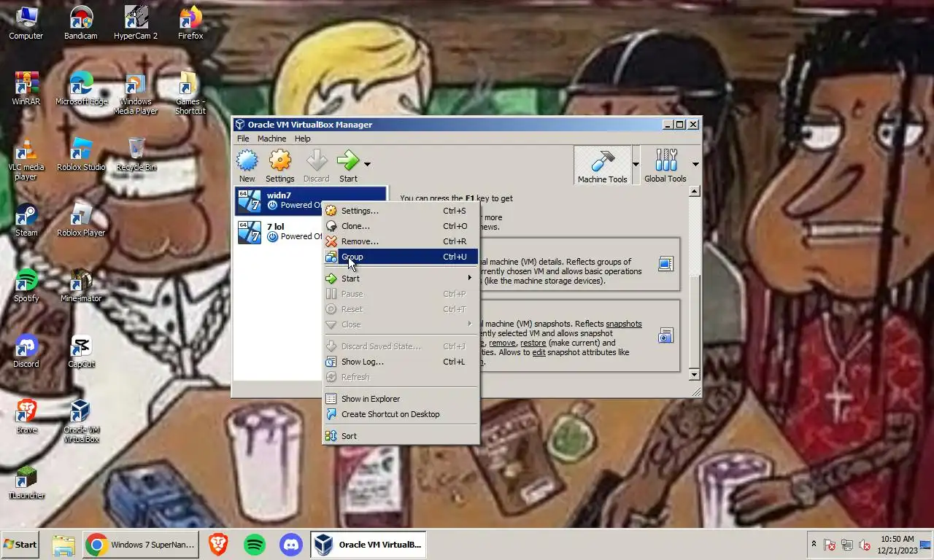This screenshot has width=934, height=560.
Task: Open the Brave desktop icon
Action: pos(26,416)
